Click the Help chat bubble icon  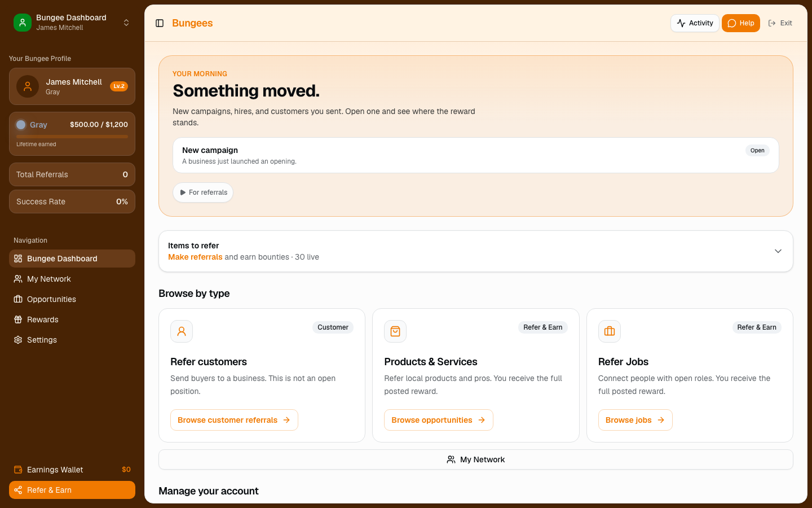[732, 23]
